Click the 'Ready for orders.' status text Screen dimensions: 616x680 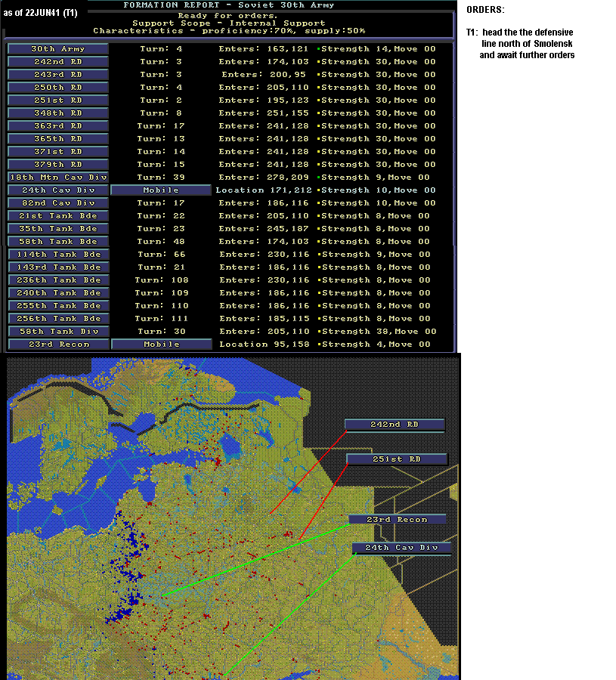coord(228,16)
